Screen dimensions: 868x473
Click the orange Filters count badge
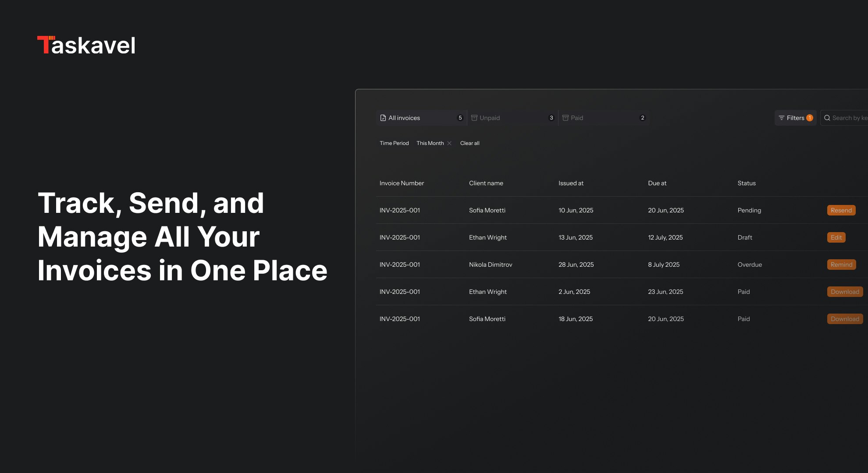(x=810, y=118)
